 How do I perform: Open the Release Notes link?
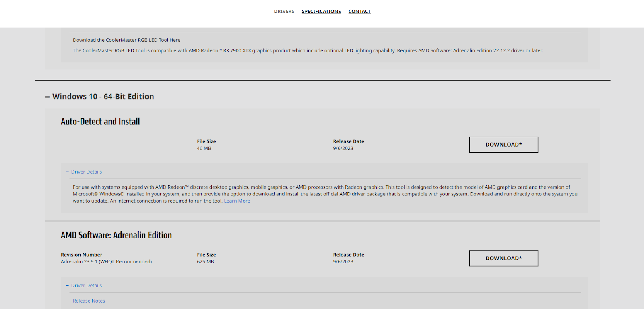pyautogui.click(x=89, y=301)
